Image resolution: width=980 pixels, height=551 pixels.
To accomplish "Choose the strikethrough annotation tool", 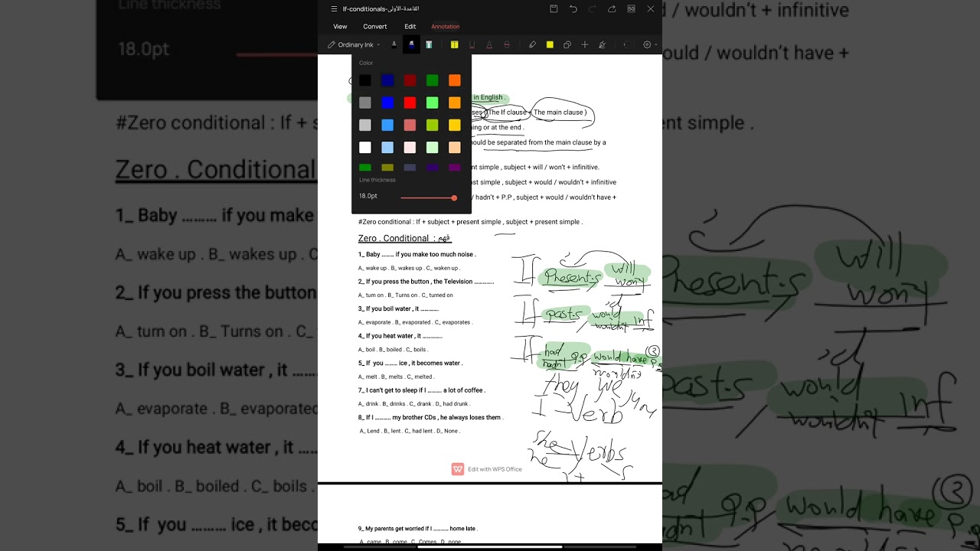I will (507, 45).
